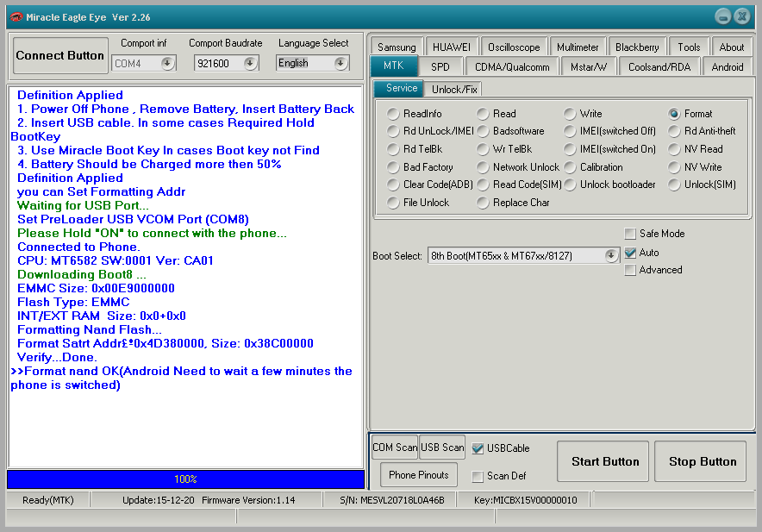Select the Unlock(SIM) option
The height and width of the screenshot is (532, 762).
pyautogui.click(x=674, y=185)
